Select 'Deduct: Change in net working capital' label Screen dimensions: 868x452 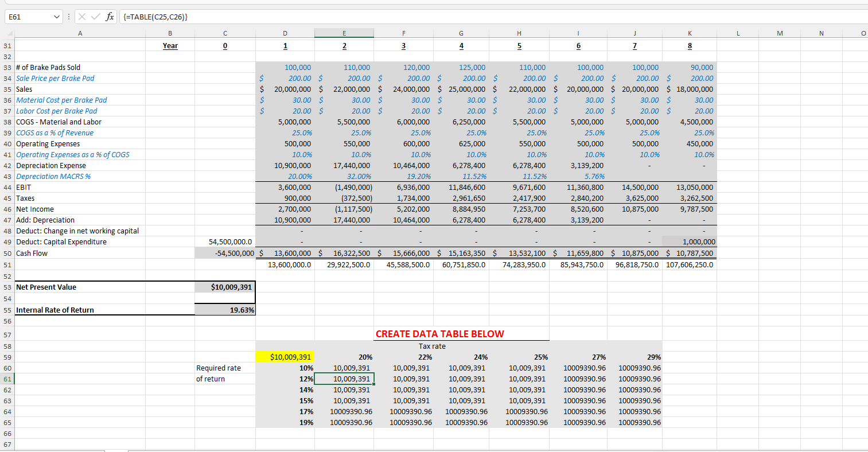77,231
